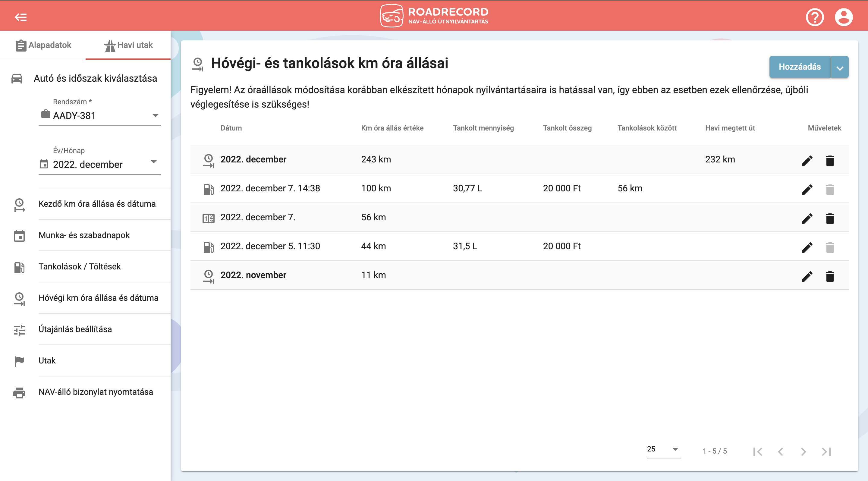The width and height of the screenshot is (868, 481).
Task: Click the greyed trash icon for december 7. 14:38
Action: tap(830, 190)
